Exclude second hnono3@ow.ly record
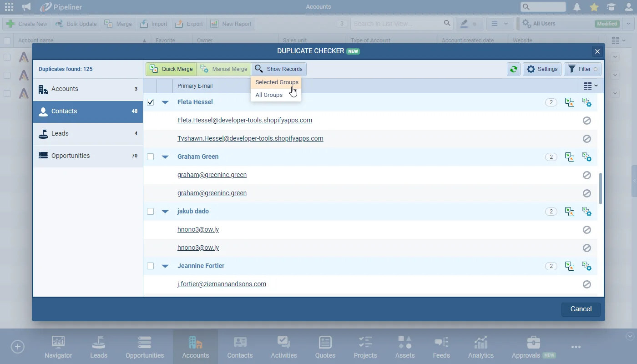This screenshot has width=637, height=364. click(587, 248)
